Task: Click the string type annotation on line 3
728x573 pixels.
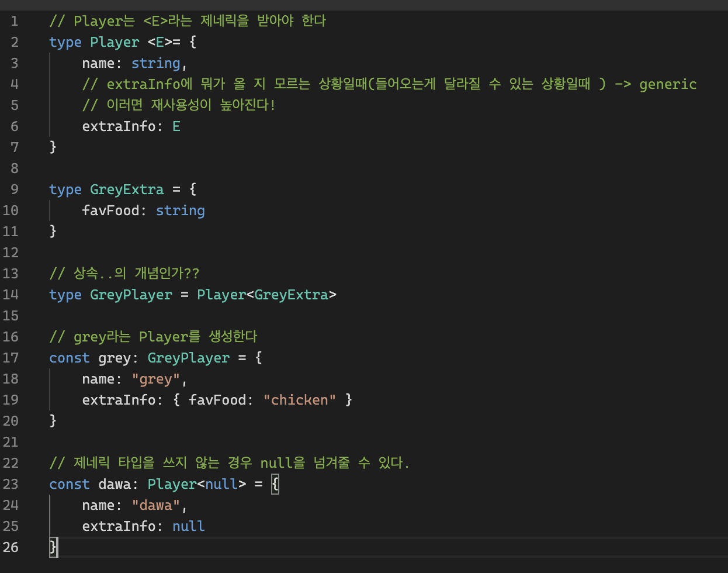Action: [157, 63]
